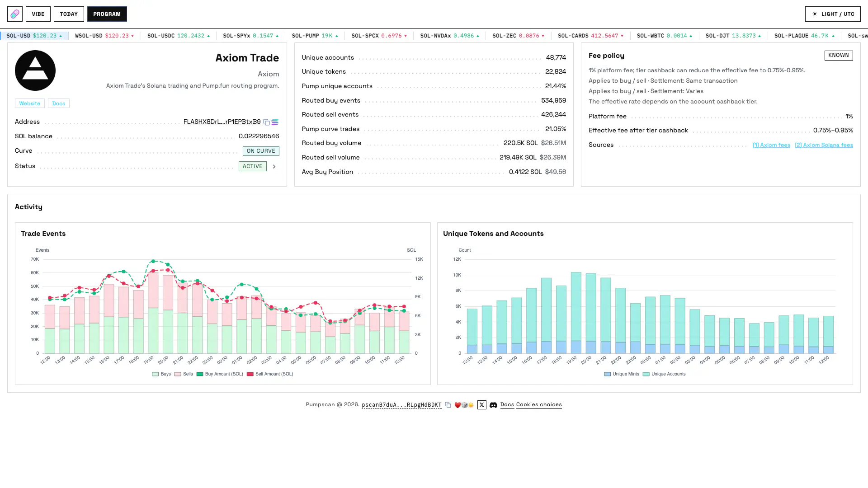Click the Pumpscan pill logo icon
Screen dimensions: 868x488
pyautogui.click(x=15, y=14)
